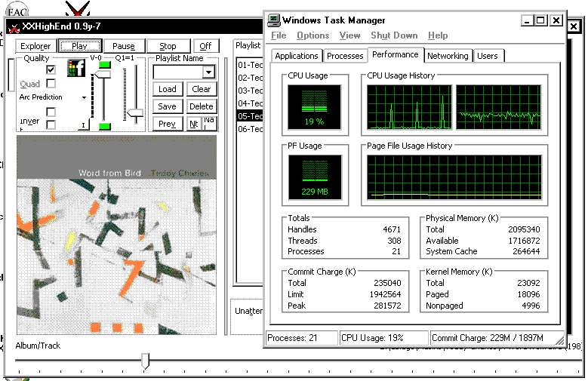Click the Q1=1 slider handle
This screenshot has height=381, width=588.
click(135, 112)
